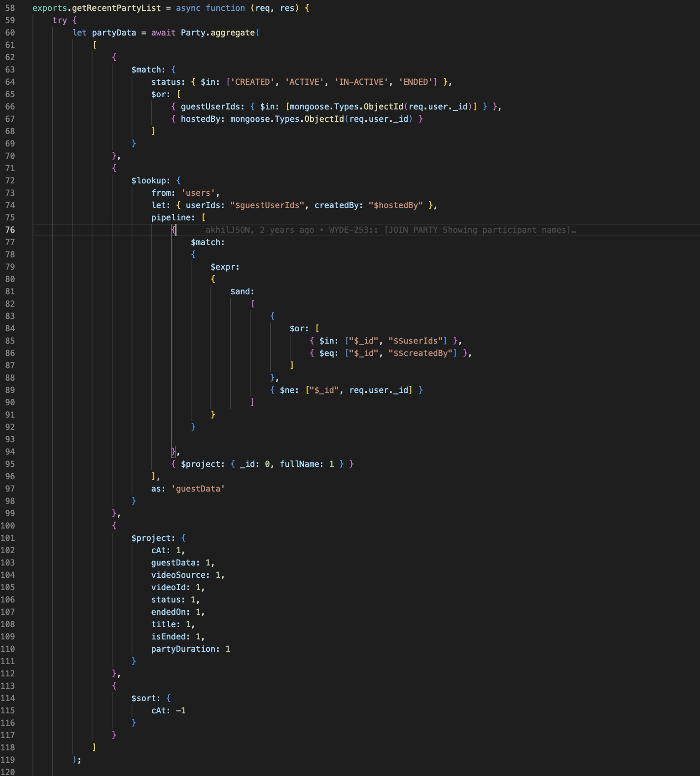
Task: Click the guestData field on line 103
Action: [x=173, y=563]
